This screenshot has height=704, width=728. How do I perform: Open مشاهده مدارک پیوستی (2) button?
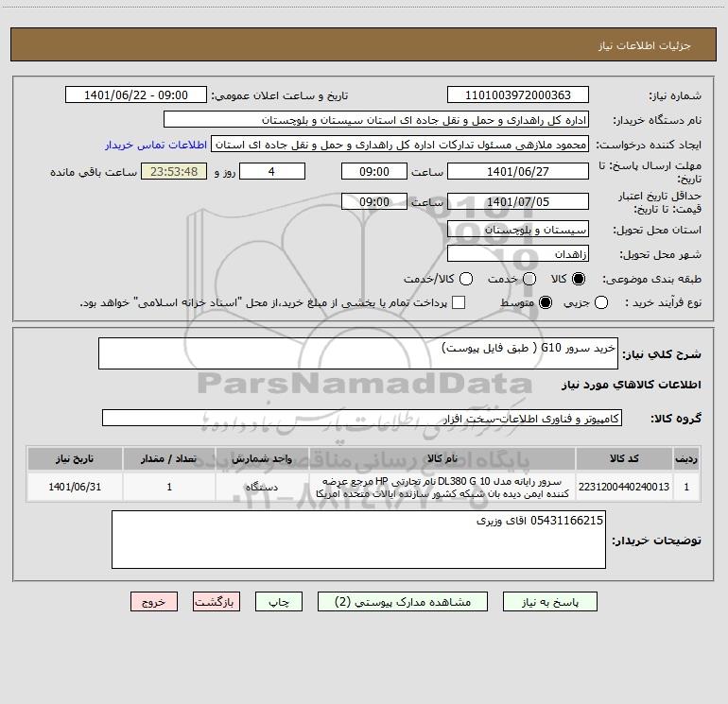point(403,601)
